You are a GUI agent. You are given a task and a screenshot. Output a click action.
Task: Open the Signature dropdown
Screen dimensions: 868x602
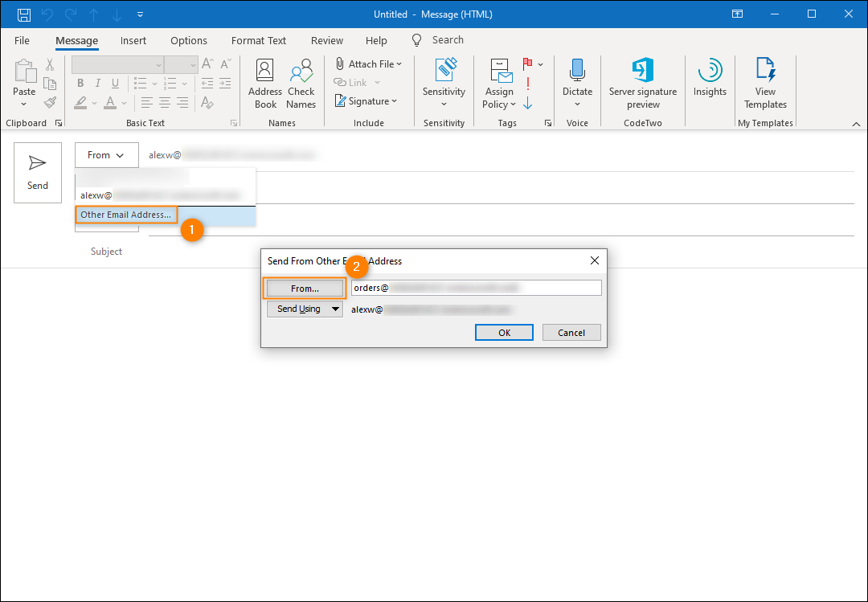(366, 100)
